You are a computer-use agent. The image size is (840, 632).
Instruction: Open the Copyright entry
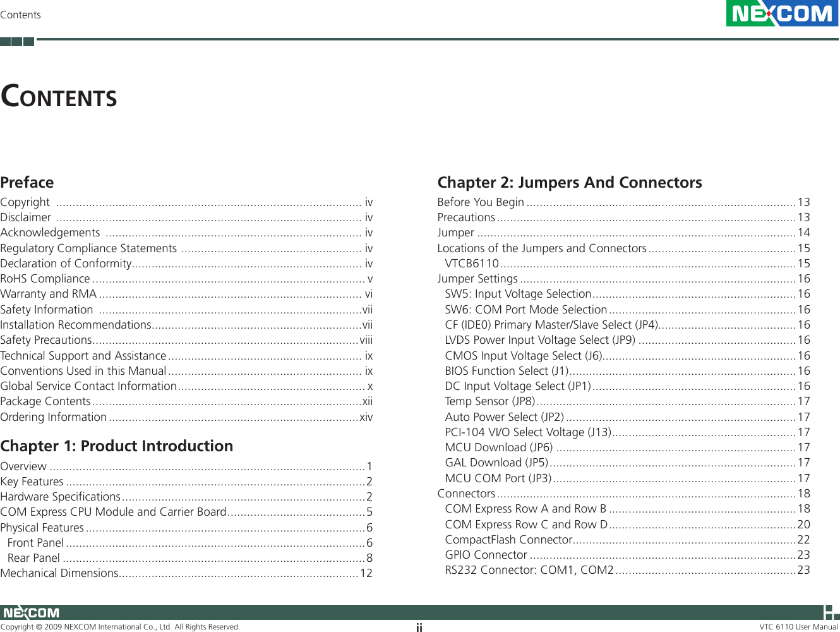(x=186, y=202)
